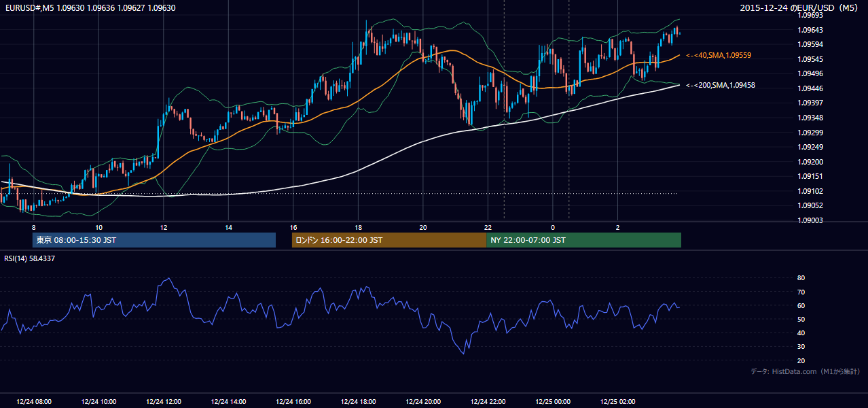Click the HistData.com data source credit

tap(806, 371)
